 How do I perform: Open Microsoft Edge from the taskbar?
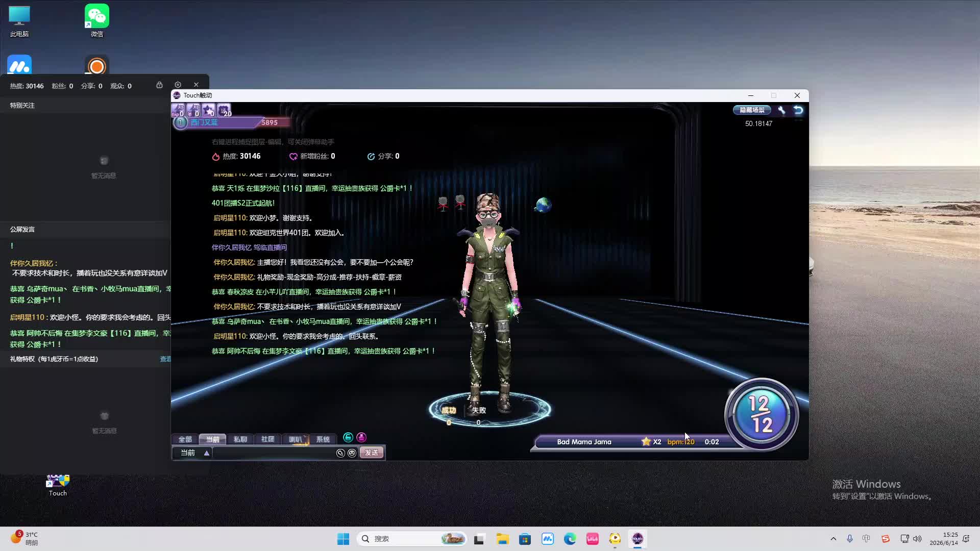click(x=570, y=539)
